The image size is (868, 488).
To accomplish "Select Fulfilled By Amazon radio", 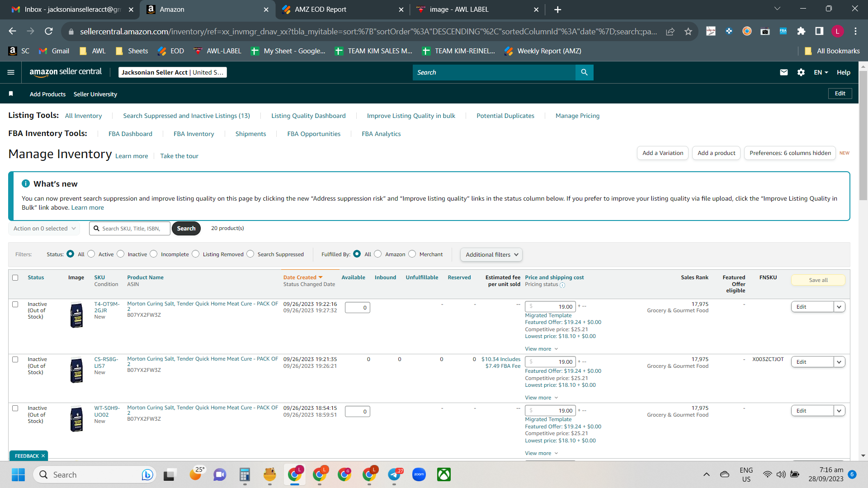I will 378,254.
